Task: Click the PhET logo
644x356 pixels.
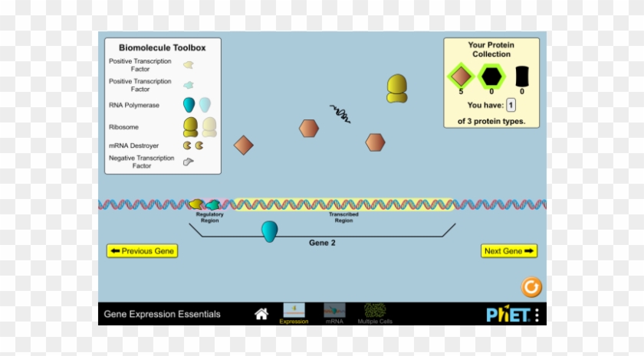Action: (x=508, y=314)
